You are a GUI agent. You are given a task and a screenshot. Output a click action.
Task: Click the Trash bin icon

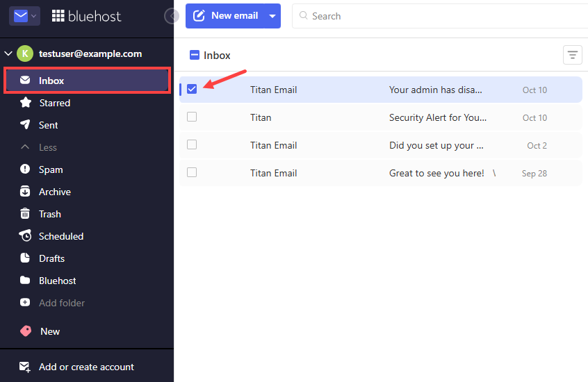point(25,213)
